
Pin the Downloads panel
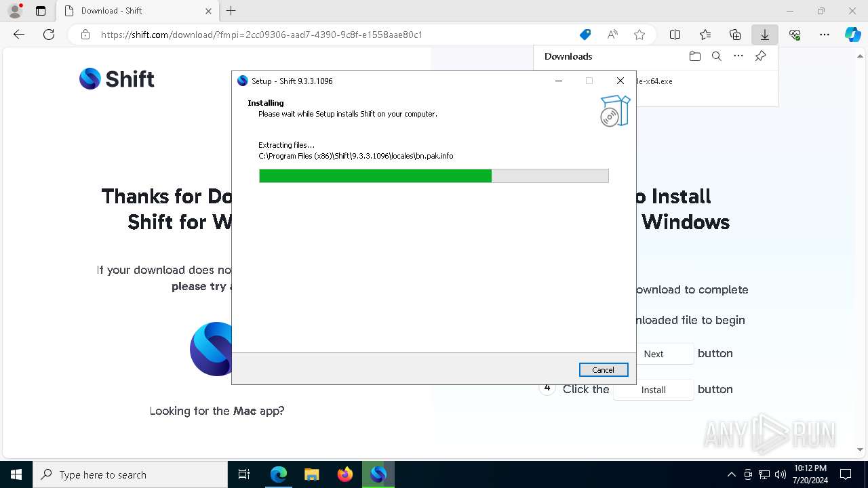pyautogui.click(x=760, y=56)
